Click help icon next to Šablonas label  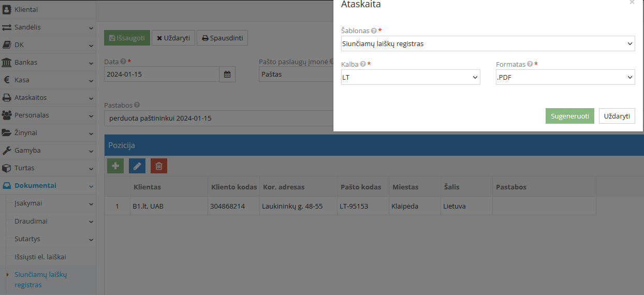point(374,31)
